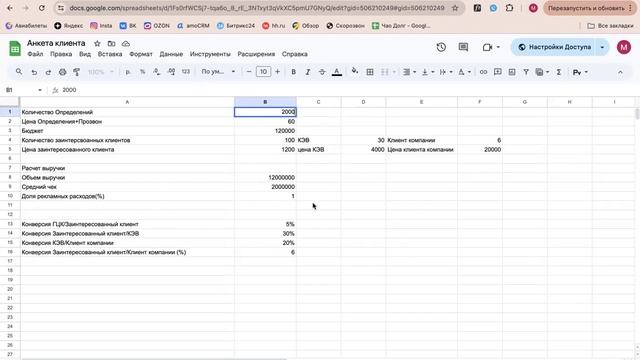Open vertical align dropdown
Image resolution: width=640 pixels, height=360 pixels.
[428, 72]
